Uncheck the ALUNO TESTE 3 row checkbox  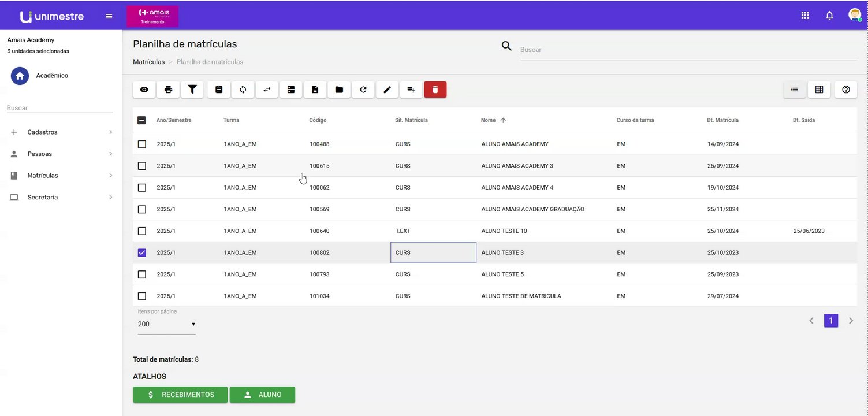[142, 252]
